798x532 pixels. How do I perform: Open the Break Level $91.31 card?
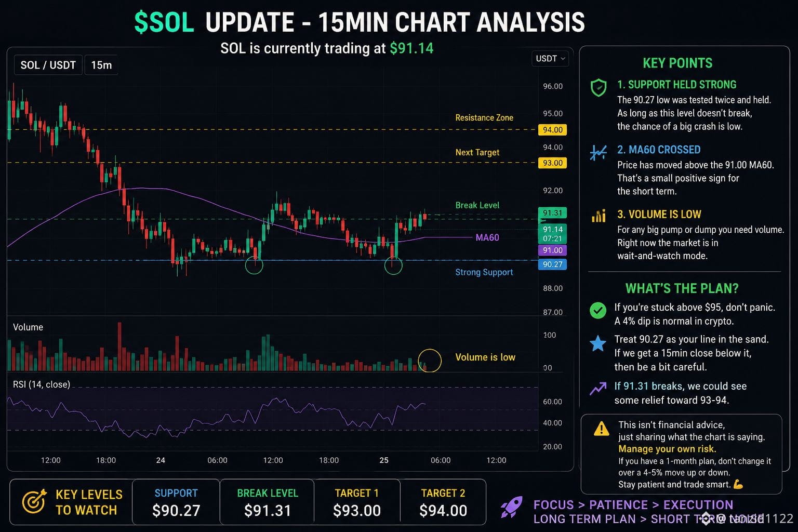(x=268, y=502)
